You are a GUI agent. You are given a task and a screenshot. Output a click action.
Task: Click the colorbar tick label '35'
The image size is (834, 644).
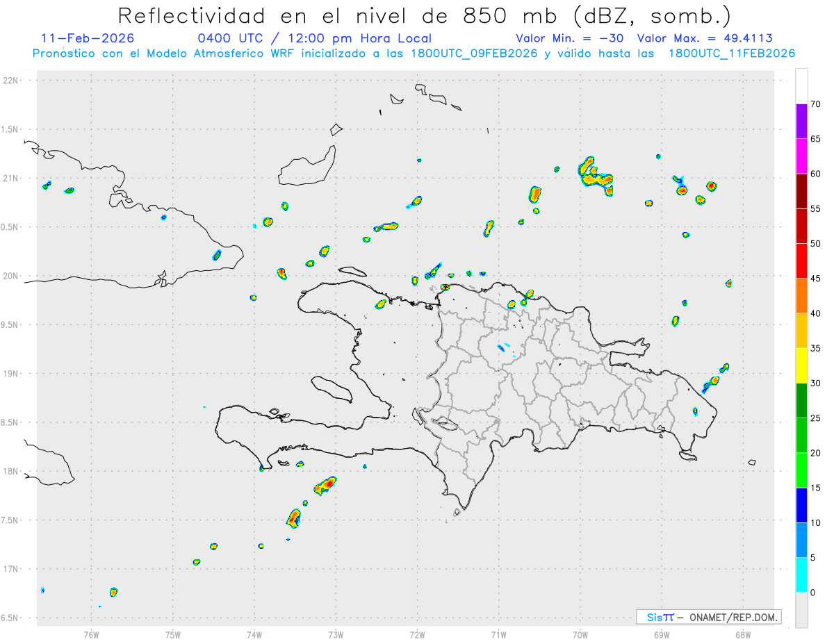[816, 348]
